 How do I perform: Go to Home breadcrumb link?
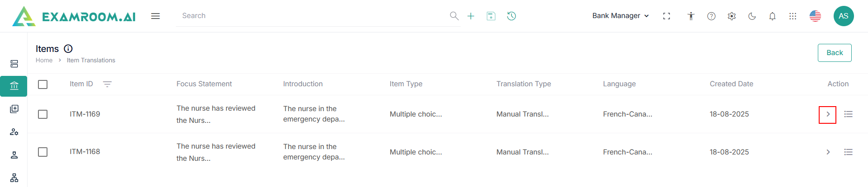click(44, 61)
